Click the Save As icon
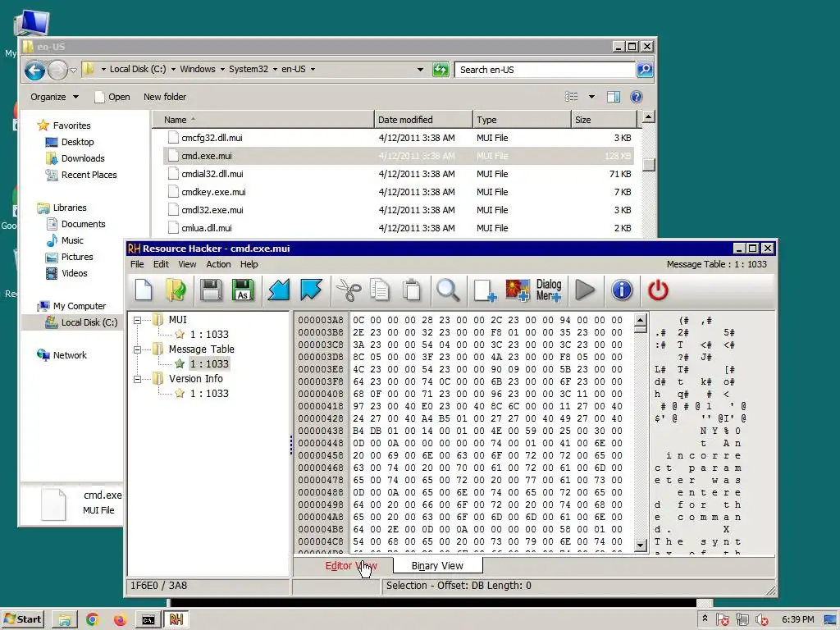Viewport: 840px width, 630px height. [x=243, y=290]
